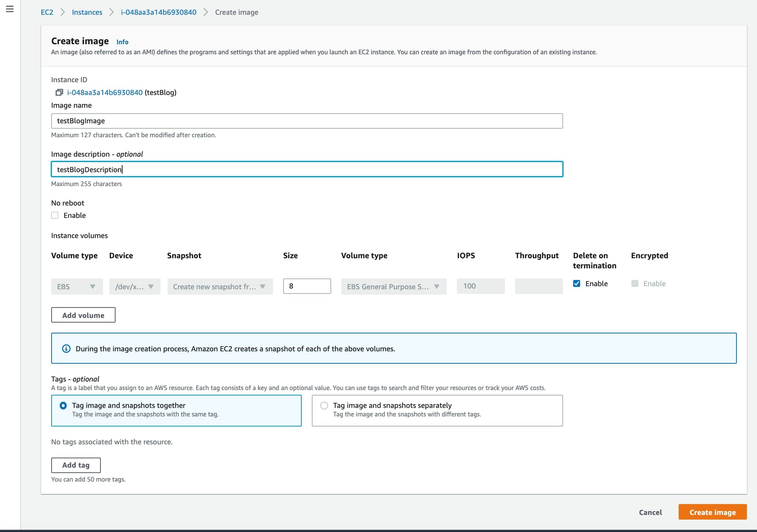Click the Add volume button
The width and height of the screenshot is (757, 532).
(83, 315)
